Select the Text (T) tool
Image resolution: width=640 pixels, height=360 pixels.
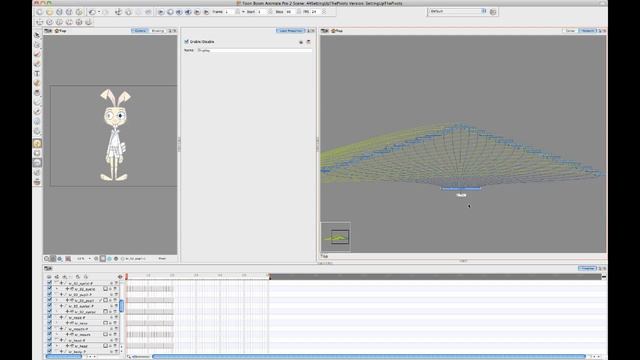[x=37, y=73]
